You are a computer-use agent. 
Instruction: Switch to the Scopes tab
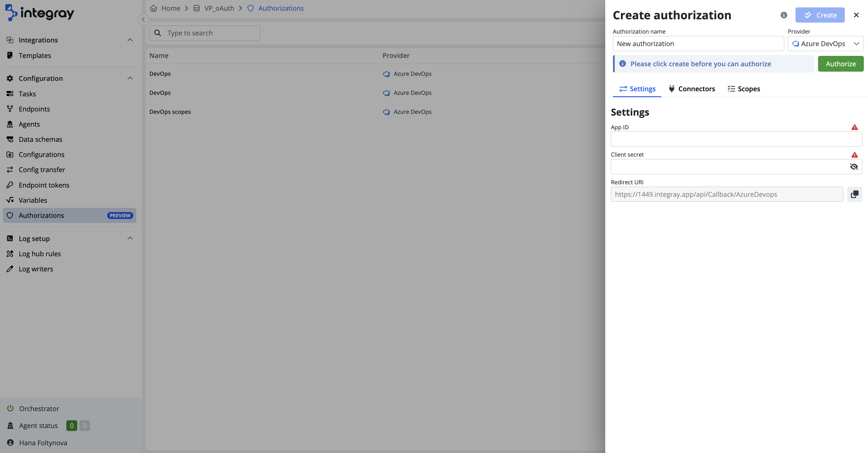pos(744,89)
